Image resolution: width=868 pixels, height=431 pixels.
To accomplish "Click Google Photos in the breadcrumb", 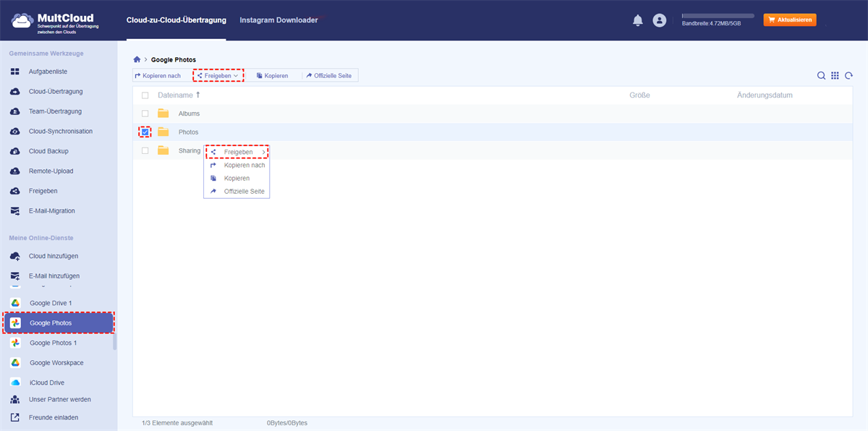I will (174, 59).
